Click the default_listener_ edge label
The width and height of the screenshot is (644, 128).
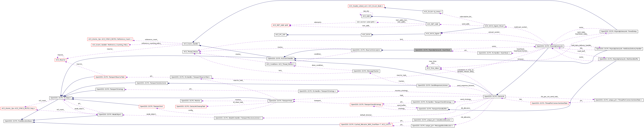[366, 115]
